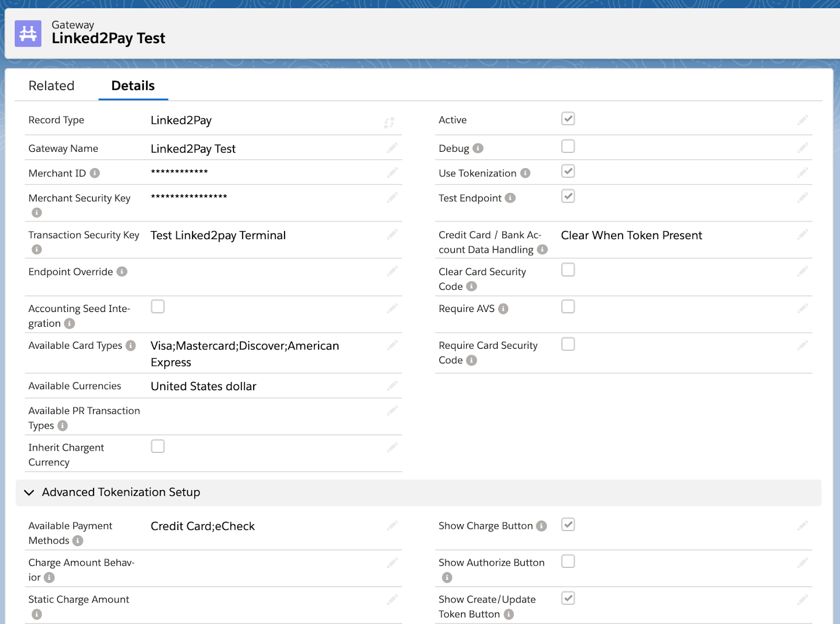The width and height of the screenshot is (840, 624).
Task: Click the info icon beside Use Tokenization
Action: click(x=525, y=173)
